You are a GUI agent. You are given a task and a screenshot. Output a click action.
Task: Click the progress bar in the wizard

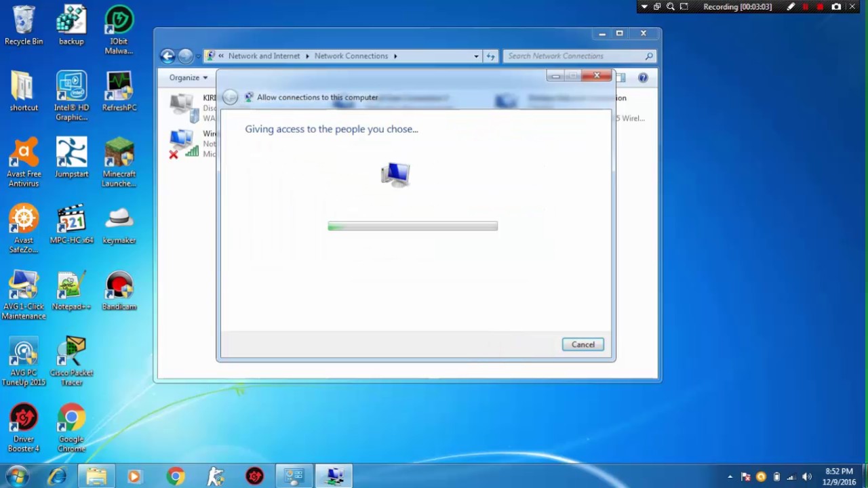point(412,226)
